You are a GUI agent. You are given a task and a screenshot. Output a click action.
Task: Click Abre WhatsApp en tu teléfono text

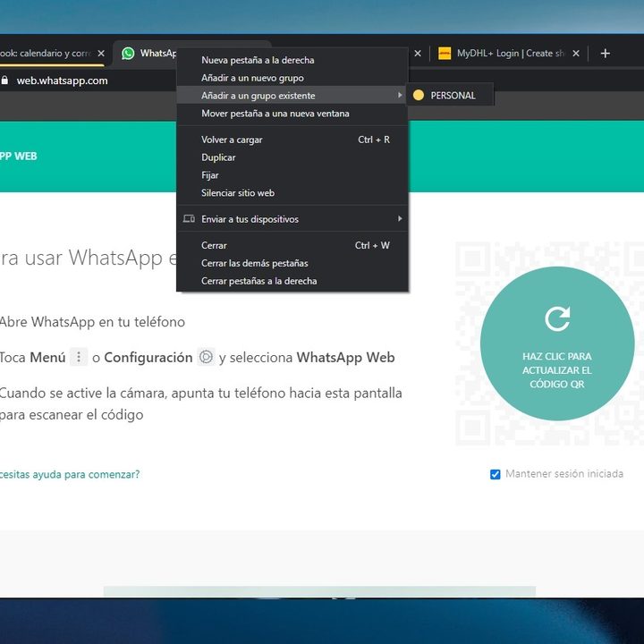pos(92,322)
